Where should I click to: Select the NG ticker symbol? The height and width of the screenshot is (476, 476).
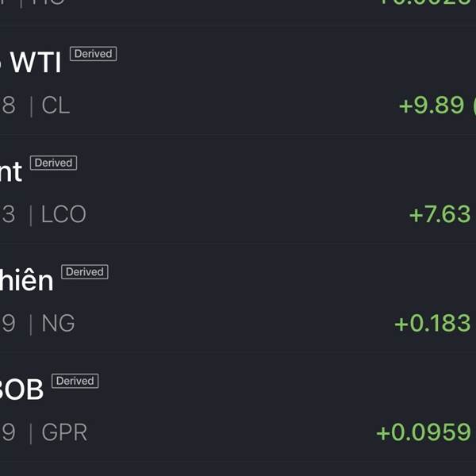pyautogui.click(x=58, y=323)
